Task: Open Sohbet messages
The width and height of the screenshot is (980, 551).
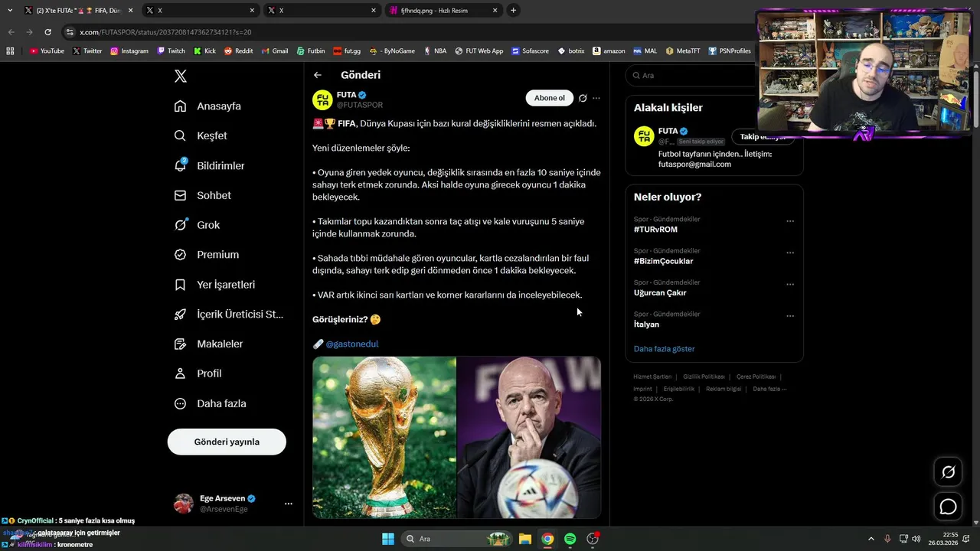Action: 202,195
